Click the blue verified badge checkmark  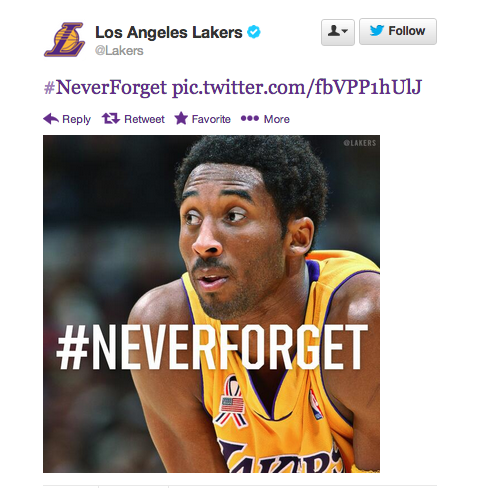point(254,32)
